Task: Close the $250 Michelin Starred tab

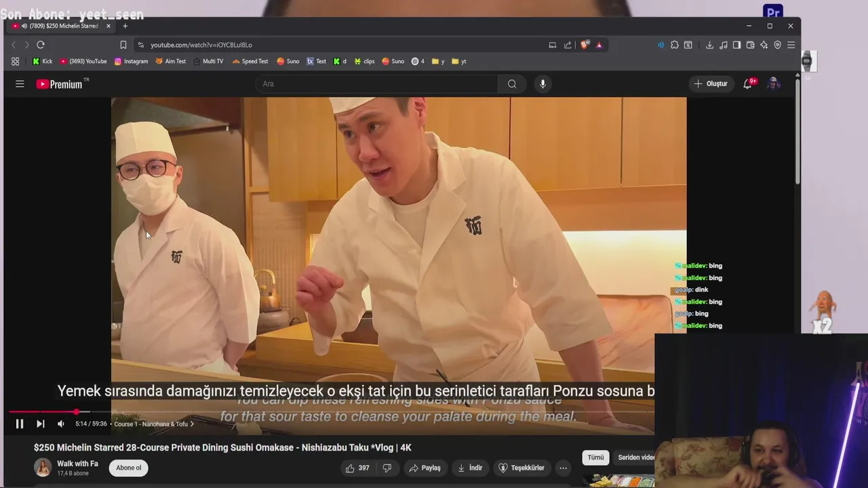Action: coord(108,26)
